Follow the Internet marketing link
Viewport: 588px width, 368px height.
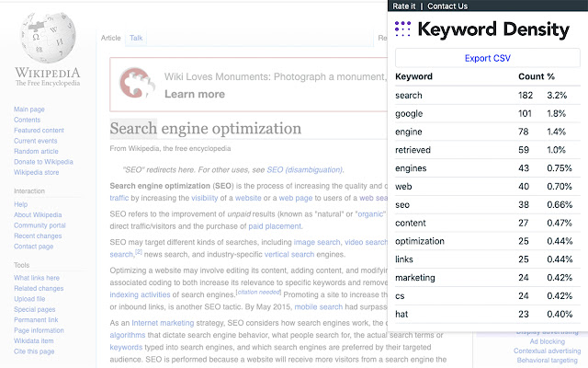pyautogui.click(x=163, y=323)
